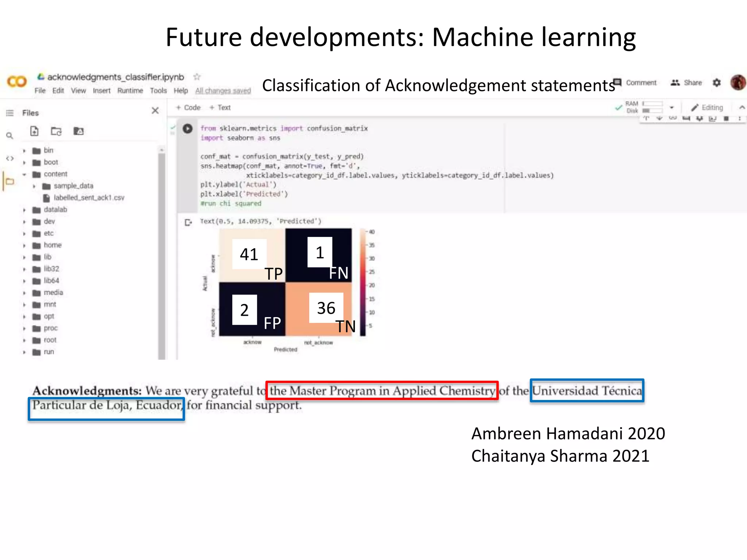Select the proc folder
Image resolution: width=747 pixels, height=560 pixels.
point(45,328)
